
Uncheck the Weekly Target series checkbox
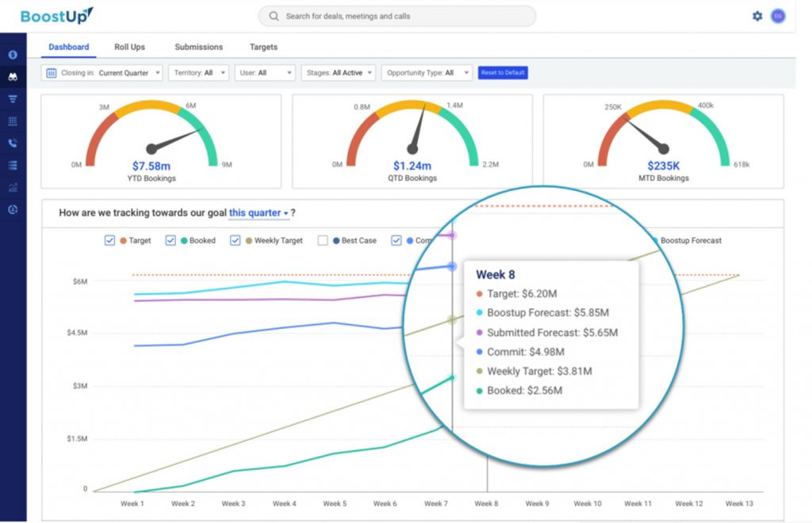(x=235, y=241)
